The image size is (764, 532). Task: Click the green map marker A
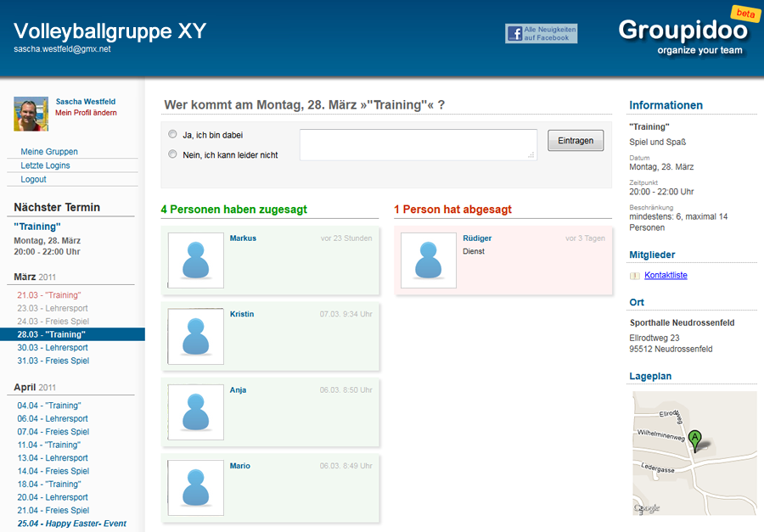click(x=695, y=439)
